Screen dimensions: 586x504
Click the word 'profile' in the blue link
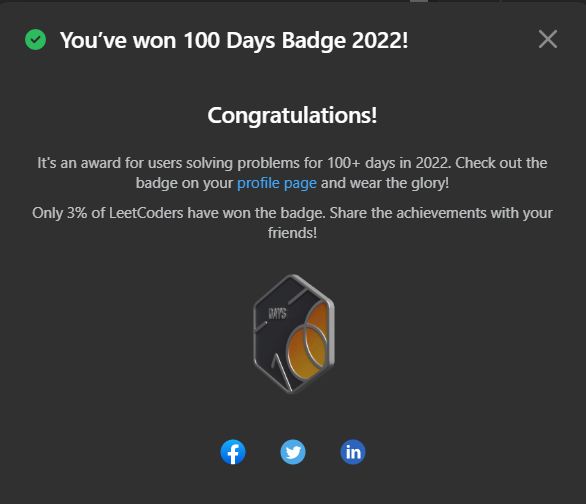258,183
